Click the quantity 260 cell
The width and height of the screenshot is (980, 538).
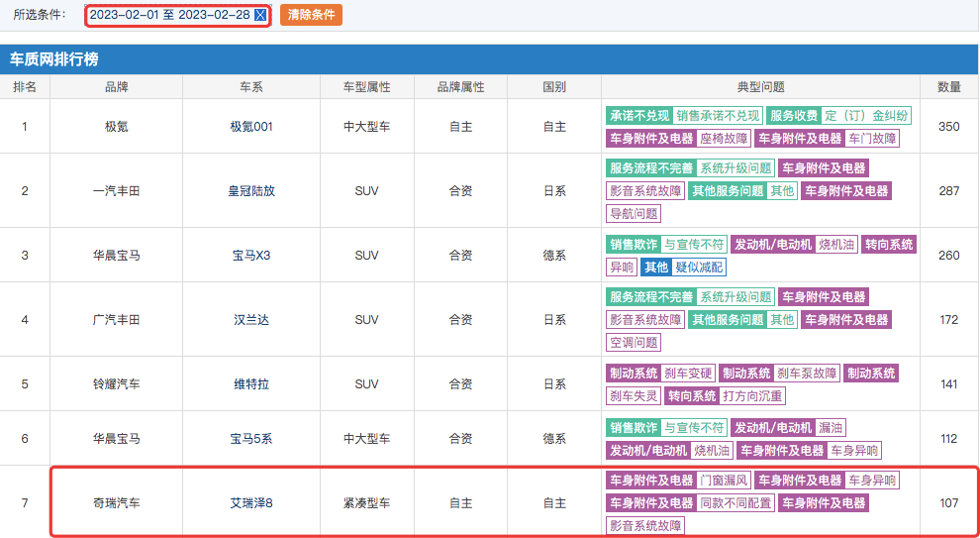coord(949,256)
